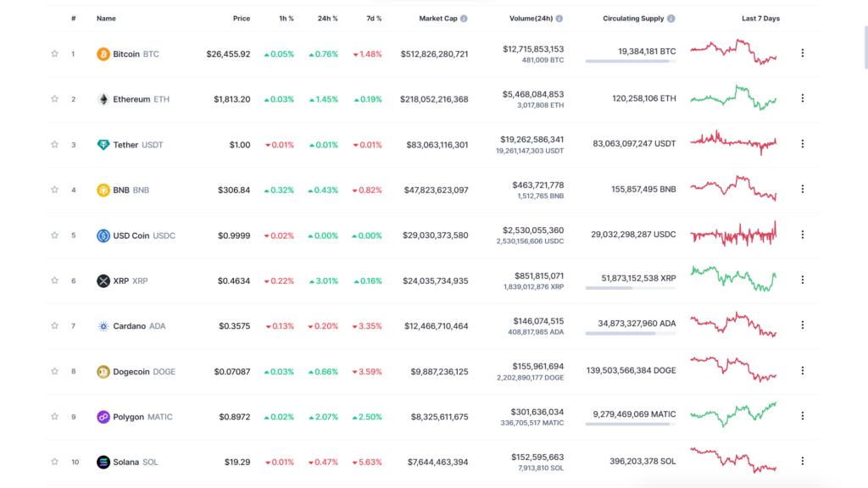This screenshot has height=488, width=868.
Task: Click the Ethereum logo icon
Action: 103,99
